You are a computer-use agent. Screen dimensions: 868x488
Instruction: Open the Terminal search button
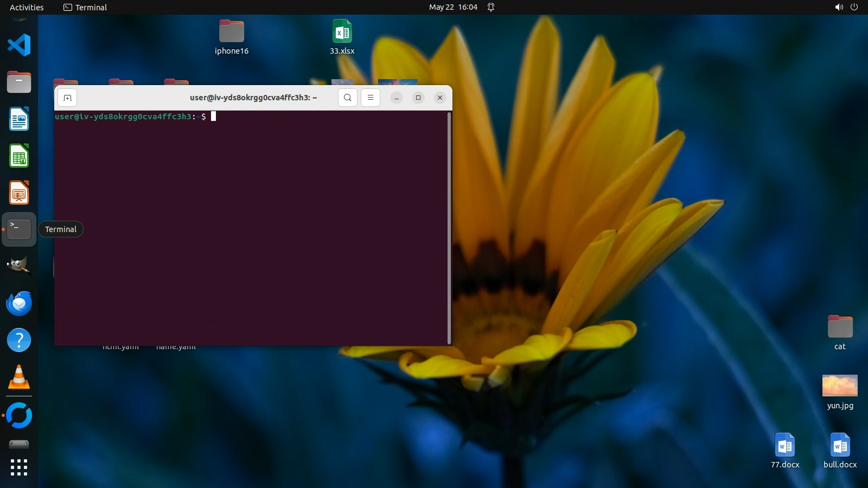click(348, 98)
